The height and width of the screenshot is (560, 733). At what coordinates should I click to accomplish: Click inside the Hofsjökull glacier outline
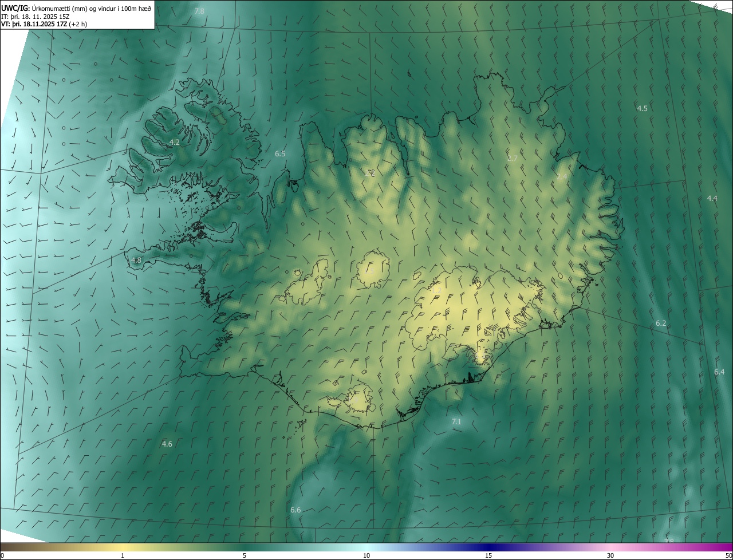point(373,269)
